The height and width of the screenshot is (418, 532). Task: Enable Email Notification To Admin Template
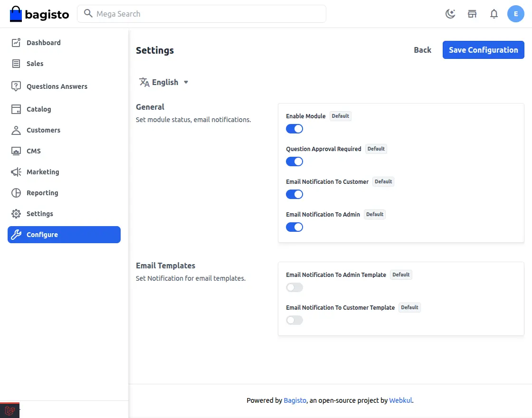pos(294,287)
